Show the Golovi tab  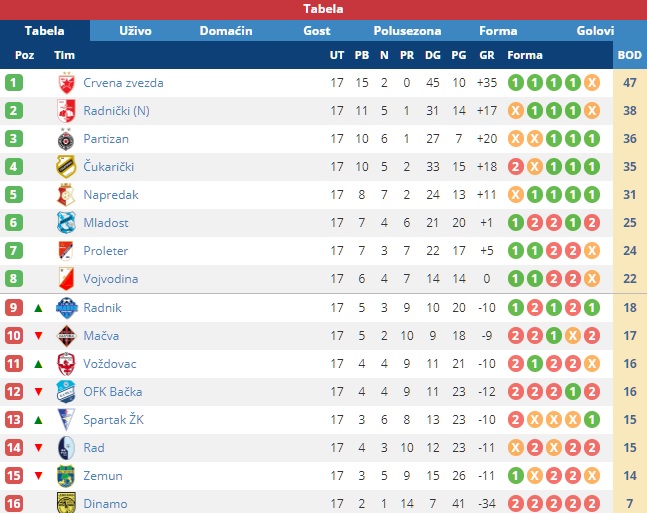(595, 31)
